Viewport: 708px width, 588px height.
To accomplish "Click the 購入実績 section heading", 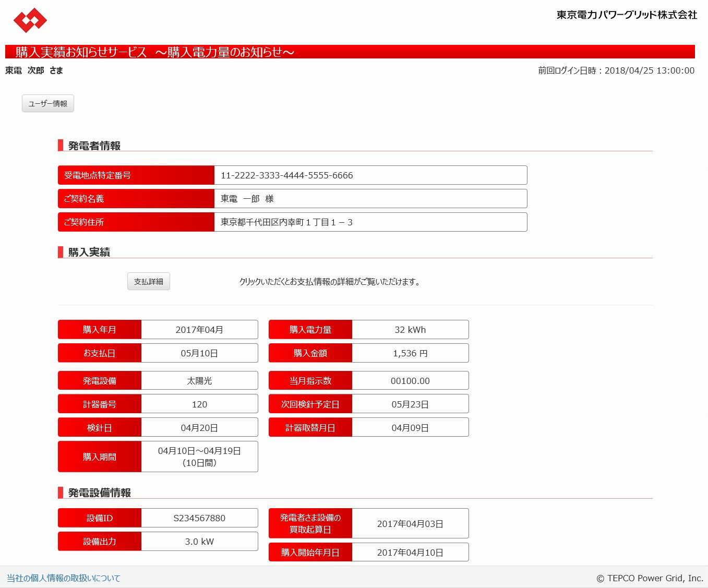I will 89,252.
